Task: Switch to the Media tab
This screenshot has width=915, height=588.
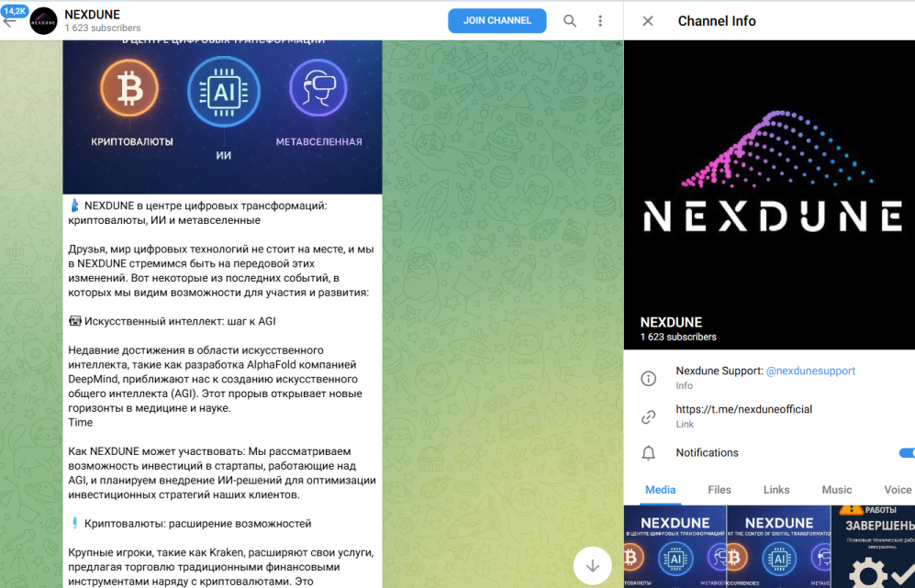Action: tap(661, 490)
